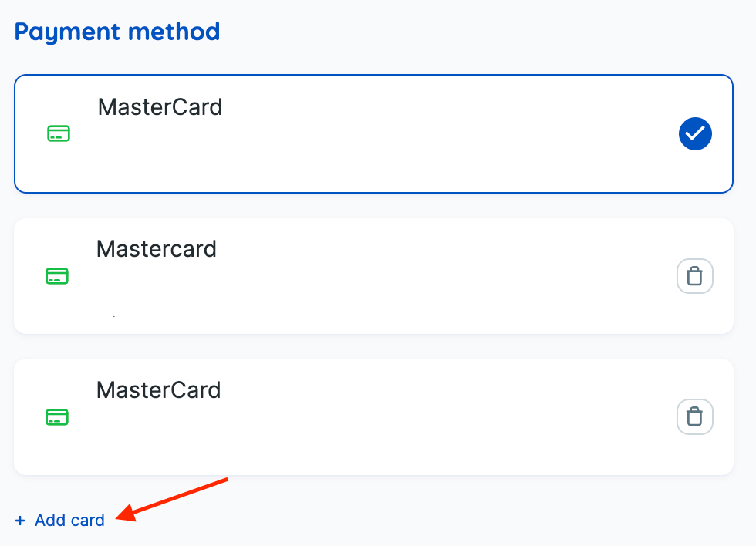Select the bottom MasterCard as payment method

pos(370,417)
